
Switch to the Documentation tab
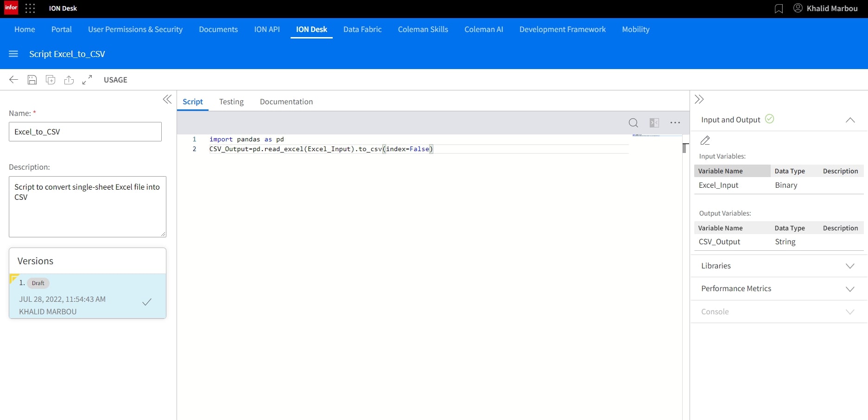[286, 102]
